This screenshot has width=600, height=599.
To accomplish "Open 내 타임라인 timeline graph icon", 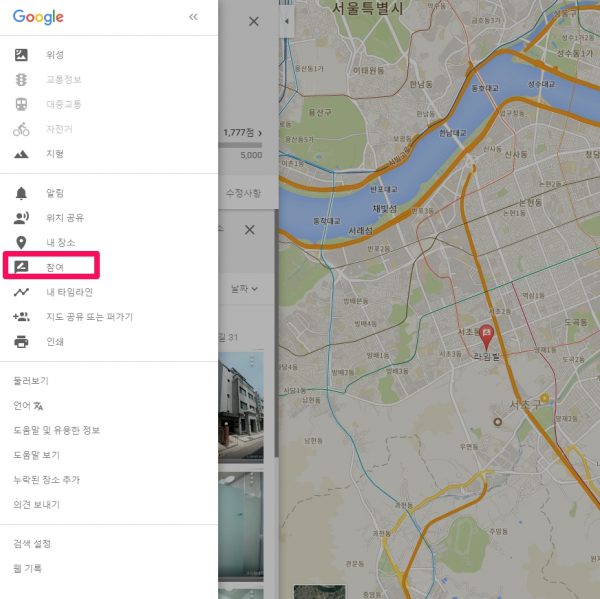I will click(x=21, y=292).
